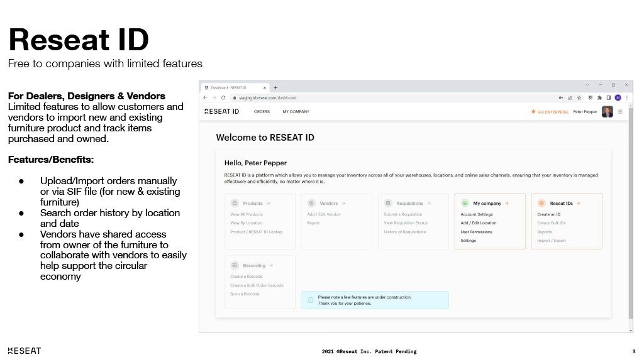Open the Barcoding arrow
Screen dimensions: 644x362
[271, 266]
